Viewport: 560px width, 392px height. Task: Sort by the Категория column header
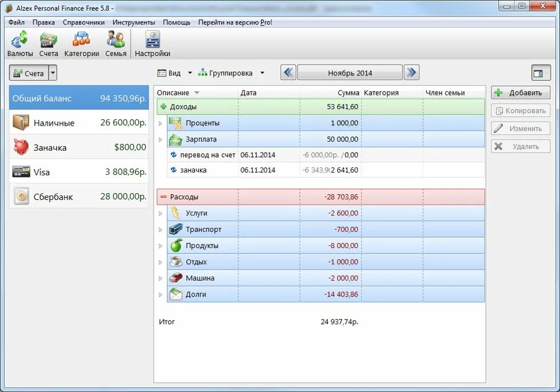click(x=392, y=93)
